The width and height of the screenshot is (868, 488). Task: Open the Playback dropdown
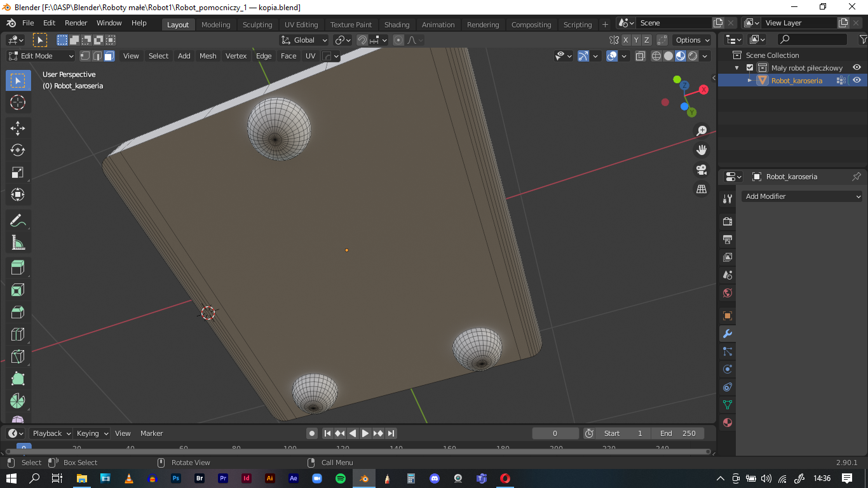click(x=51, y=433)
